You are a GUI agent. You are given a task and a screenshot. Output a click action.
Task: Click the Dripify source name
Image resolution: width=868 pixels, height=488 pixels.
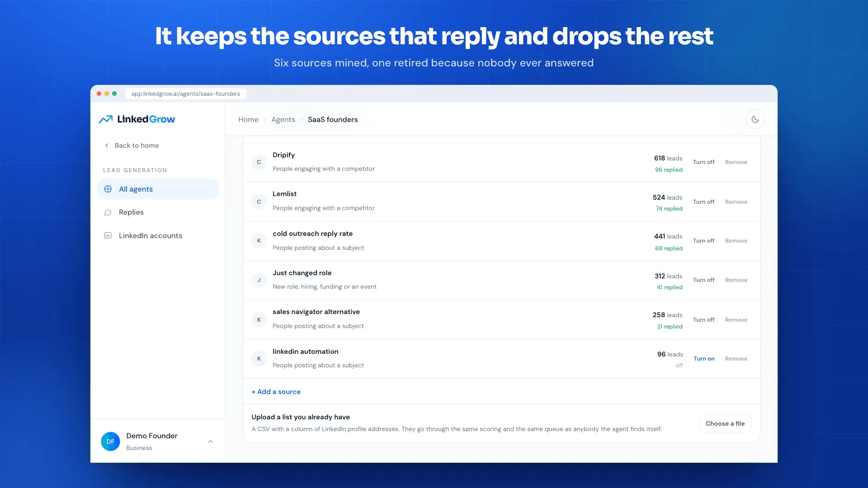tap(283, 155)
